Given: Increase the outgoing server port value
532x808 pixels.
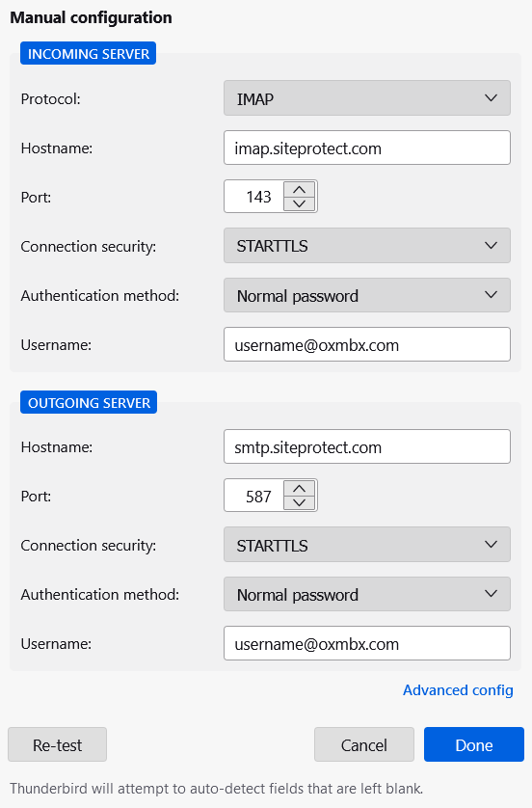Looking at the screenshot, I should (x=299, y=489).
